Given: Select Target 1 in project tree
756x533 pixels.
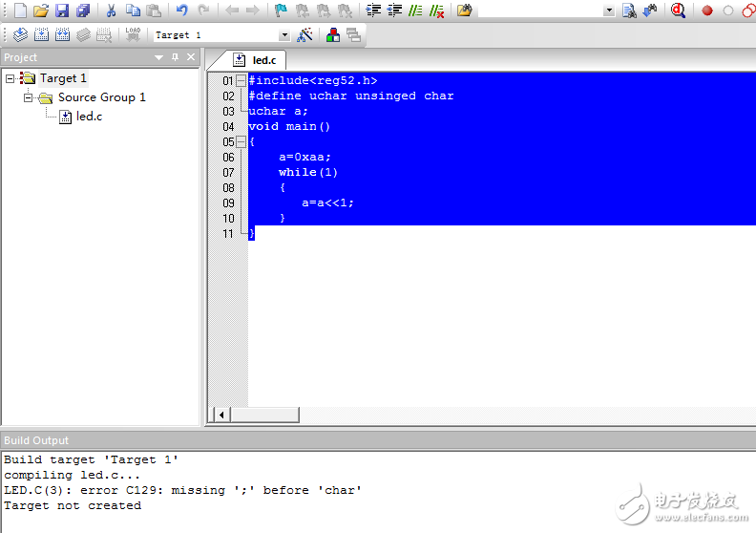Looking at the screenshot, I should tap(63, 78).
